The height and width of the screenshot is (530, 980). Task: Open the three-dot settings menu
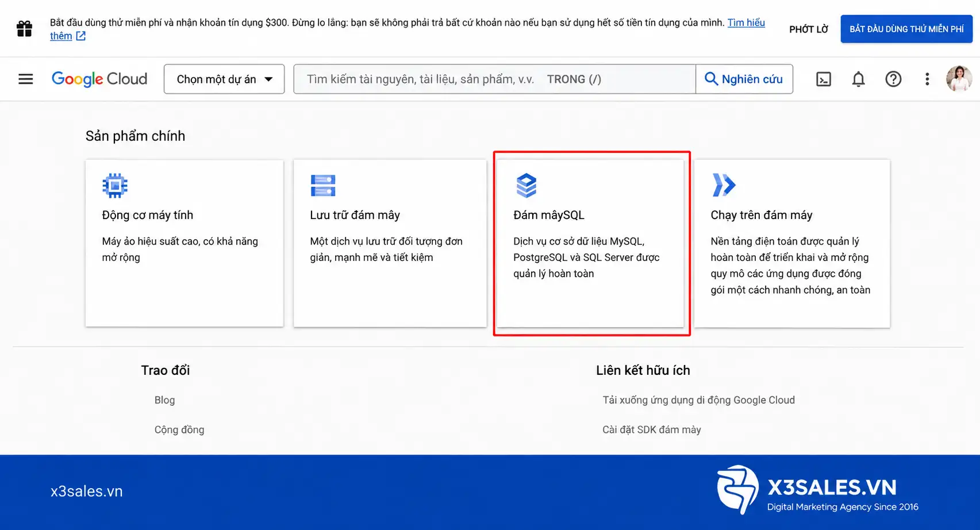927,79
